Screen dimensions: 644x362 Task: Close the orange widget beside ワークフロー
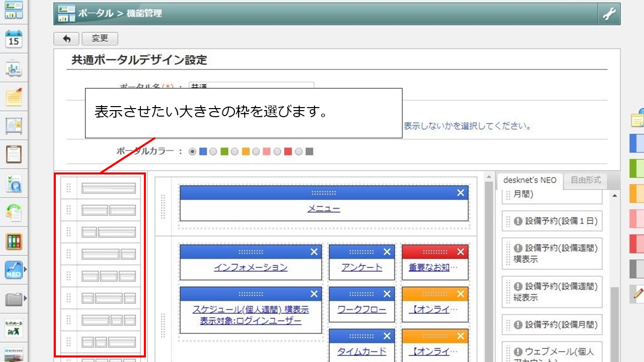coord(460,294)
